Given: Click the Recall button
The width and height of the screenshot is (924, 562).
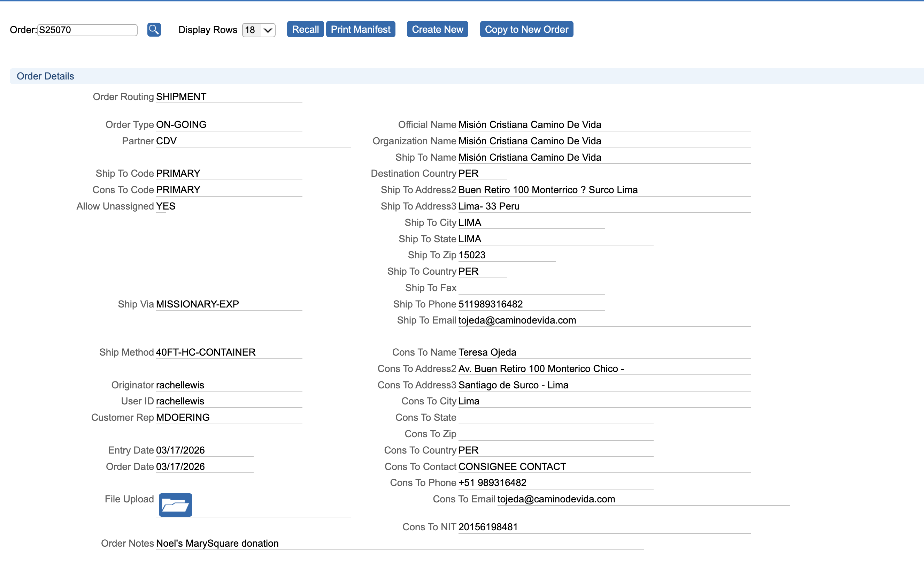Looking at the screenshot, I should (305, 29).
